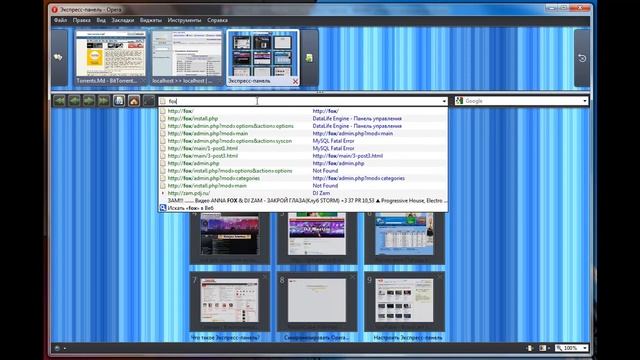Remove speed dial entry 8
The width and height of the screenshot is (640, 360).
pos(352,277)
